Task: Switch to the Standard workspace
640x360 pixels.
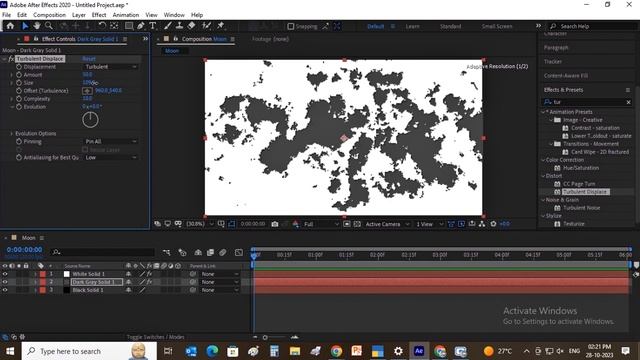Action: pyautogui.click(x=450, y=26)
